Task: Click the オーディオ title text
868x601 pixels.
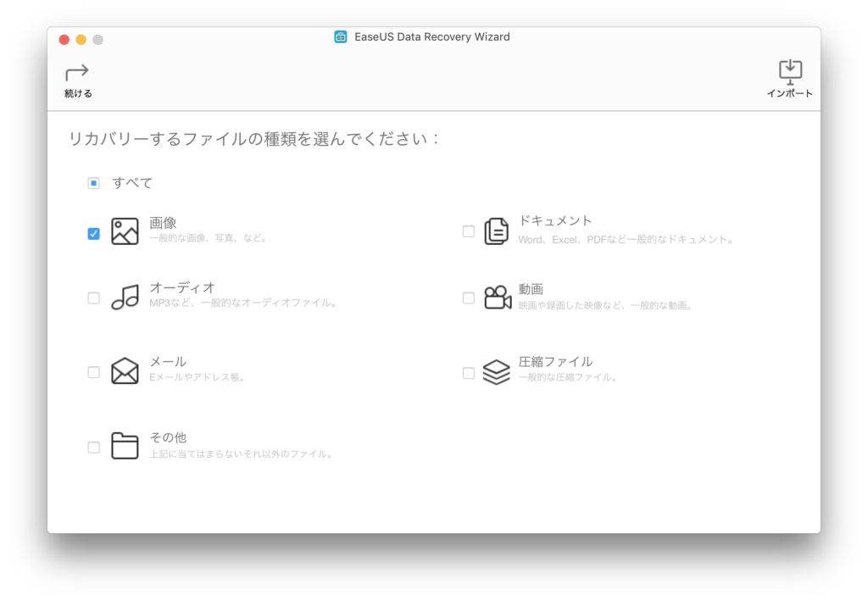Action: 182,287
